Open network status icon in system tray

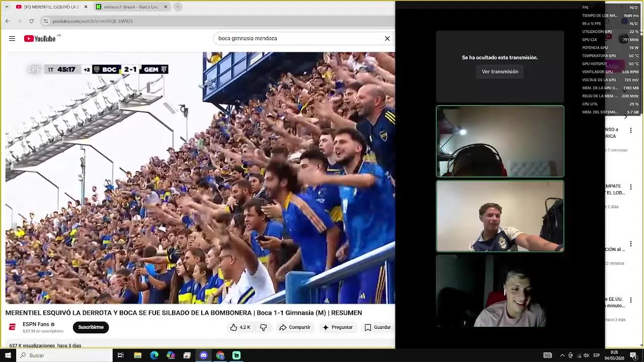(x=579, y=355)
